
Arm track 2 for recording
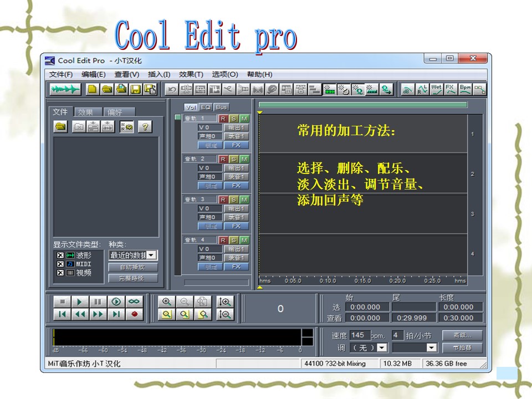tap(223, 159)
